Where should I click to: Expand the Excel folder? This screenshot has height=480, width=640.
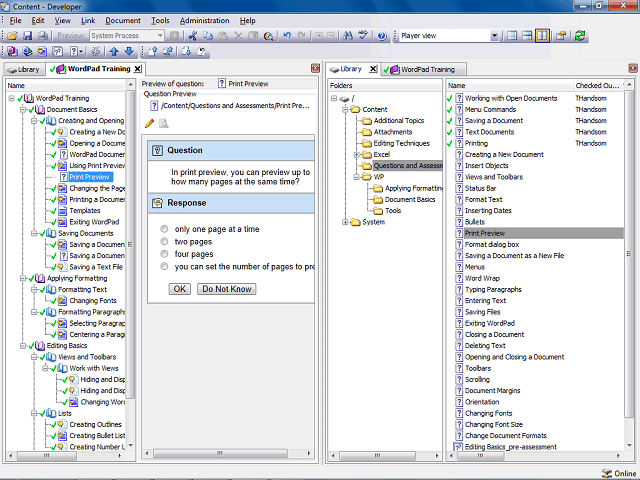(356, 155)
